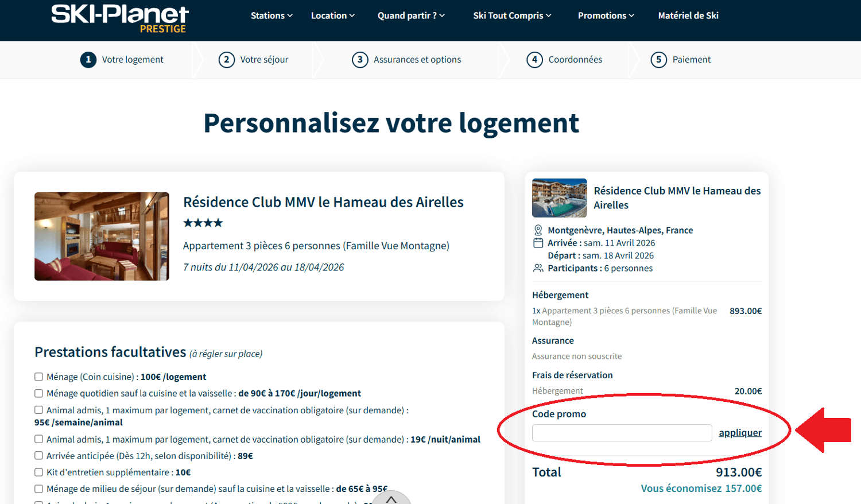This screenshot has height=504, width=861.
Task: Open Résidence Club MMV title in main card
Action: tap(323, 202)
